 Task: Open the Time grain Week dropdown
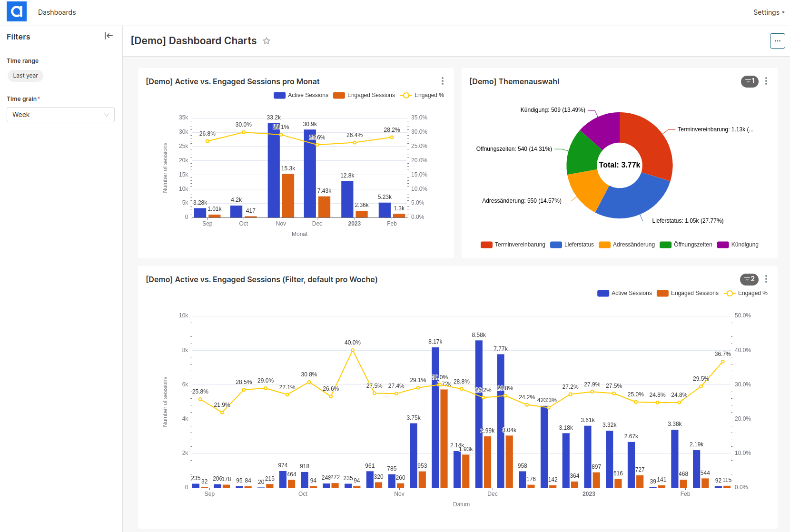60,115
